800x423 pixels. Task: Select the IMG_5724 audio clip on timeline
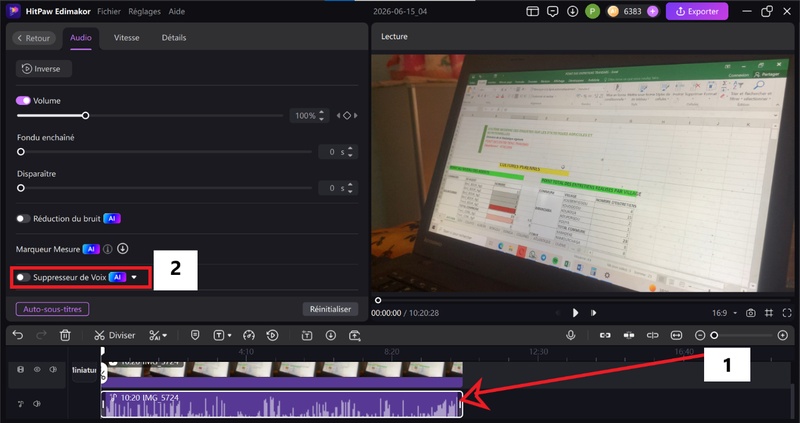282,404
